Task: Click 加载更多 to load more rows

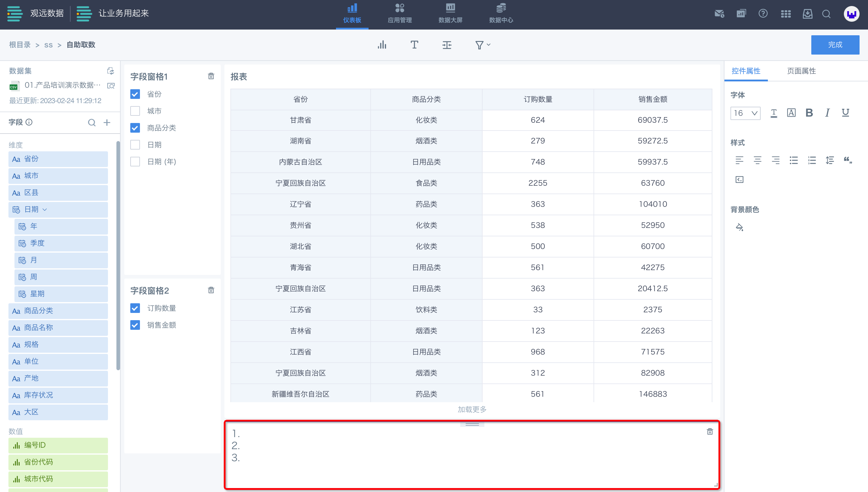Action: tap(472, 410)
